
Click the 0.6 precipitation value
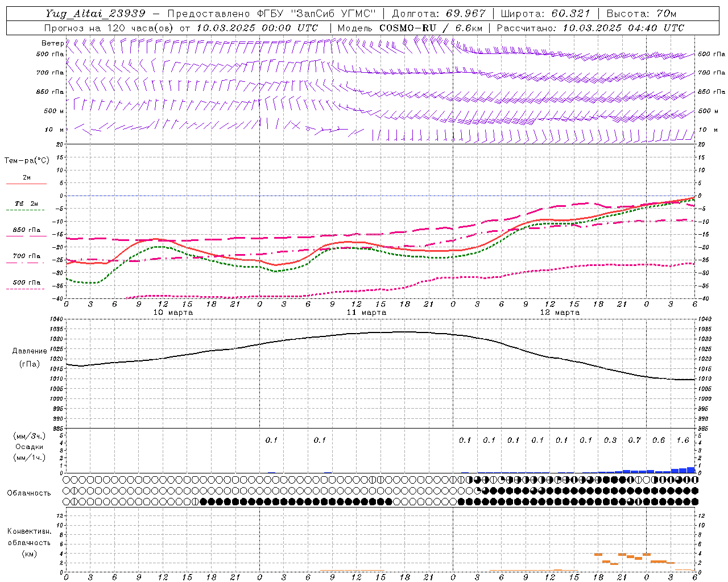pos(659,440)
